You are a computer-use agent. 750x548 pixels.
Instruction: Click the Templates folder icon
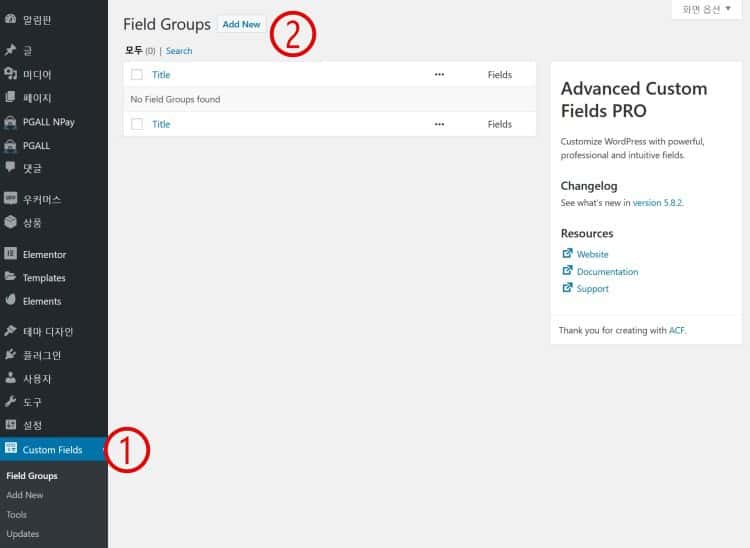click(10, 277)
